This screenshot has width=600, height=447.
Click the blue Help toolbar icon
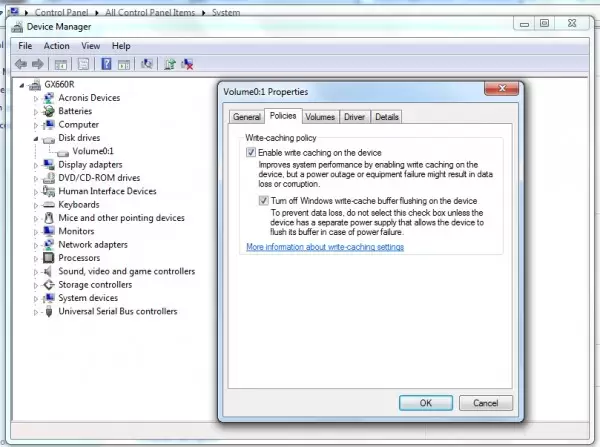pos(105,64)
